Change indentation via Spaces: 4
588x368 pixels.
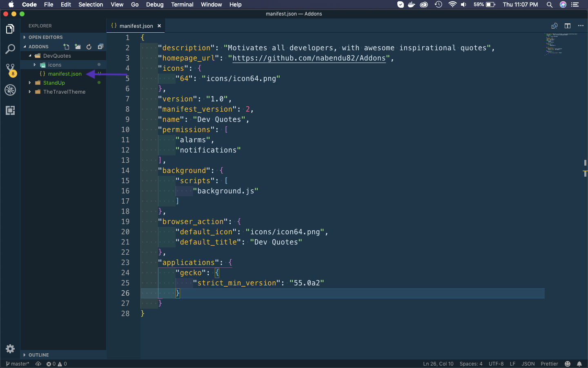(x=471, y=364)
